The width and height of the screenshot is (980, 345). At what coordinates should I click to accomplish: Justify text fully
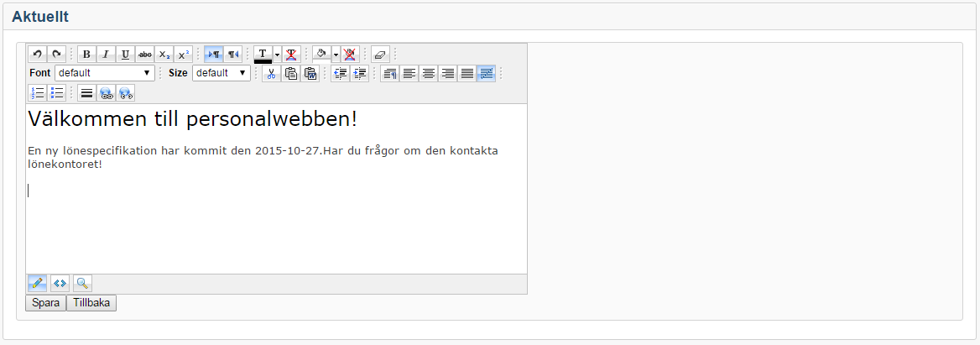coord(467,73)
